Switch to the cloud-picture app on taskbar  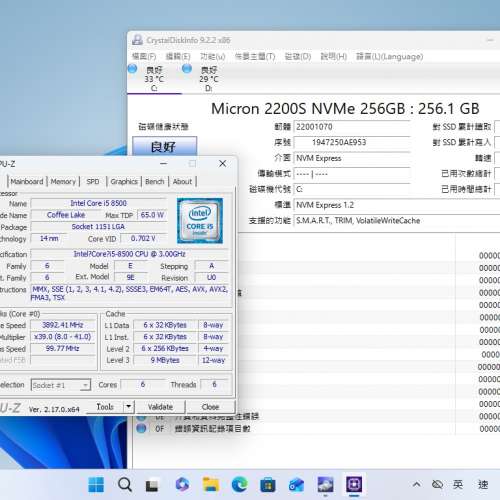[325, 485]
